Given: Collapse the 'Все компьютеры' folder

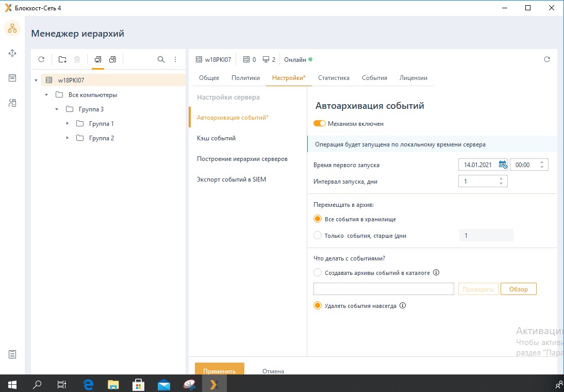Looking at the screenshot, I should [x=46, y=95].
